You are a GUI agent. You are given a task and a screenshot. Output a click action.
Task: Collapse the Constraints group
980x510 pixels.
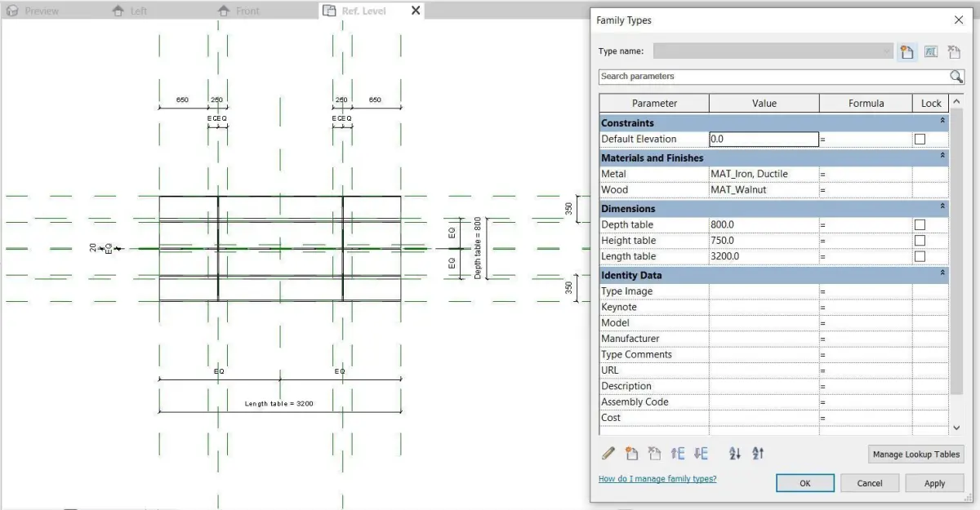click(x=942, y=122)
